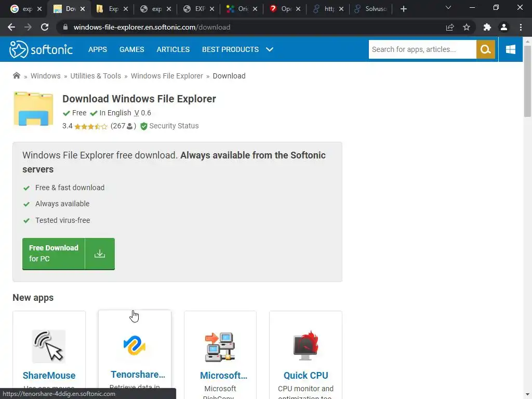Click 'Free & fast download' text
Image resolution: width=532 pixels, height=399 pixels.
pyautogui.click(x=70, y=188)
